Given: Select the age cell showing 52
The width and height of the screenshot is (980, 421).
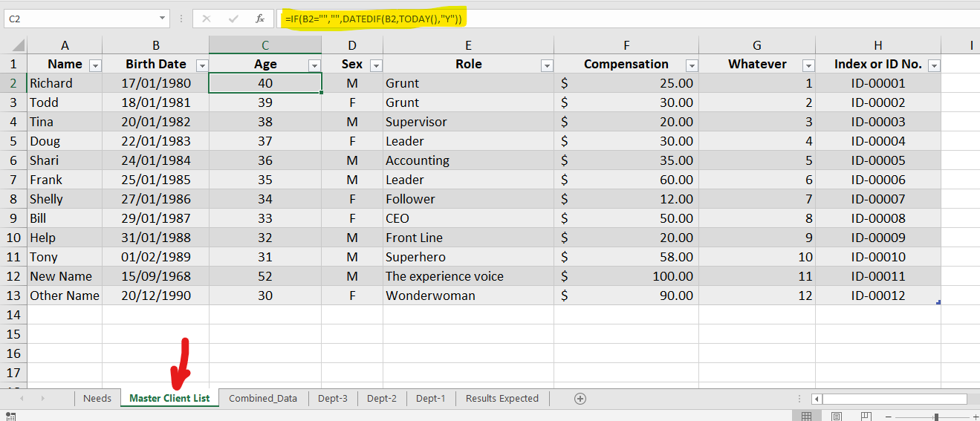Looking at the screenshot, I should click(x=265, y=276).
